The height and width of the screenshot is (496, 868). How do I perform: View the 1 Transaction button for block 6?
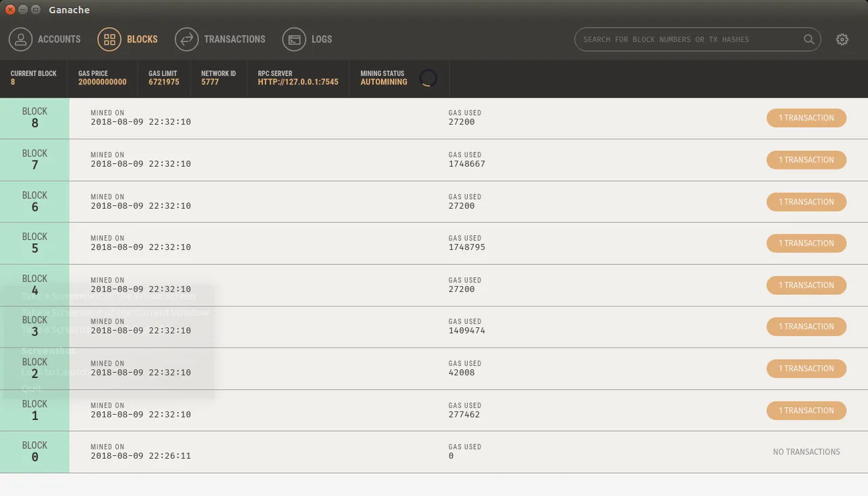tap(806, 202)
